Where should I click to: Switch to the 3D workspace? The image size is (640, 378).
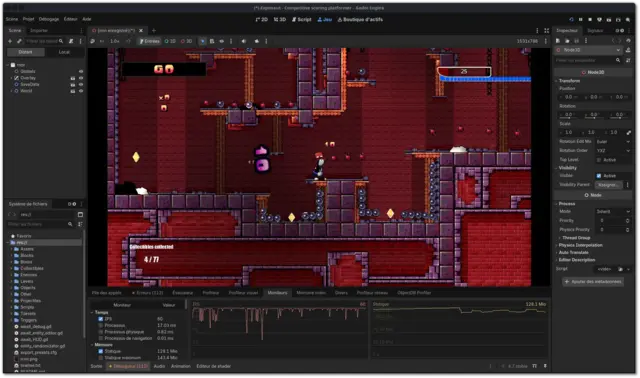click(280, 19)
